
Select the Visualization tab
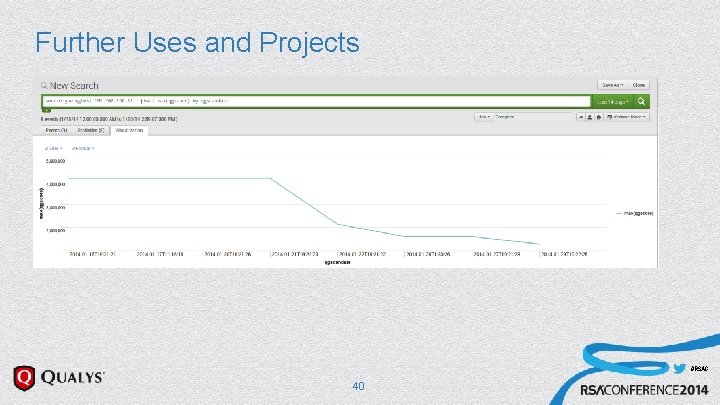[x=129, y=130]
